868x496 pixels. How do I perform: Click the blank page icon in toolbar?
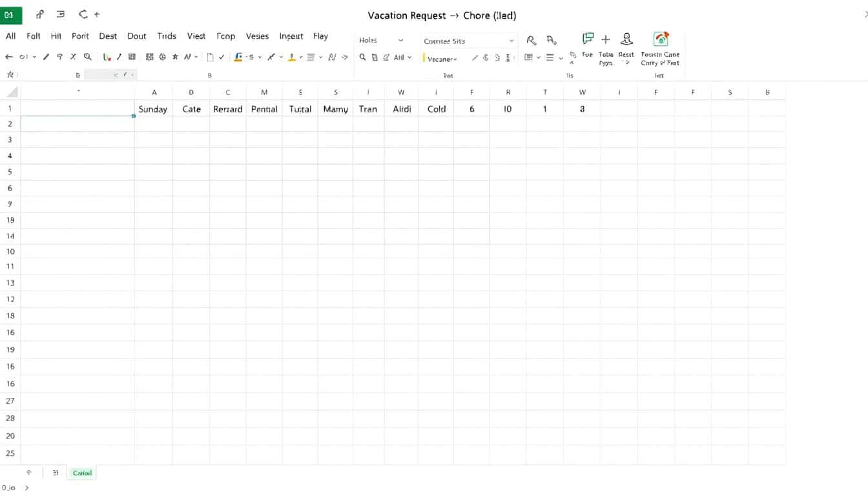210,57
